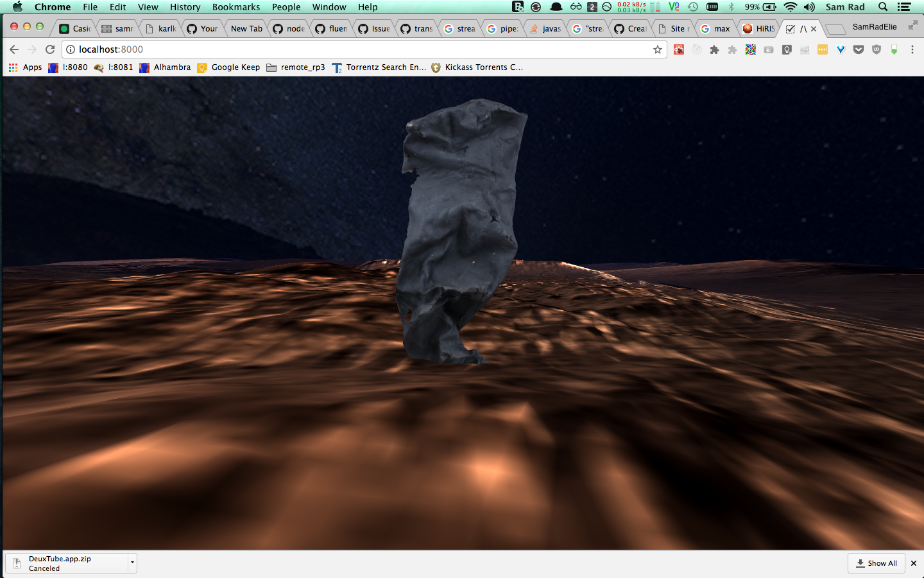
Task: Click the blue funnel extension icon
Action: click(841, 49)
